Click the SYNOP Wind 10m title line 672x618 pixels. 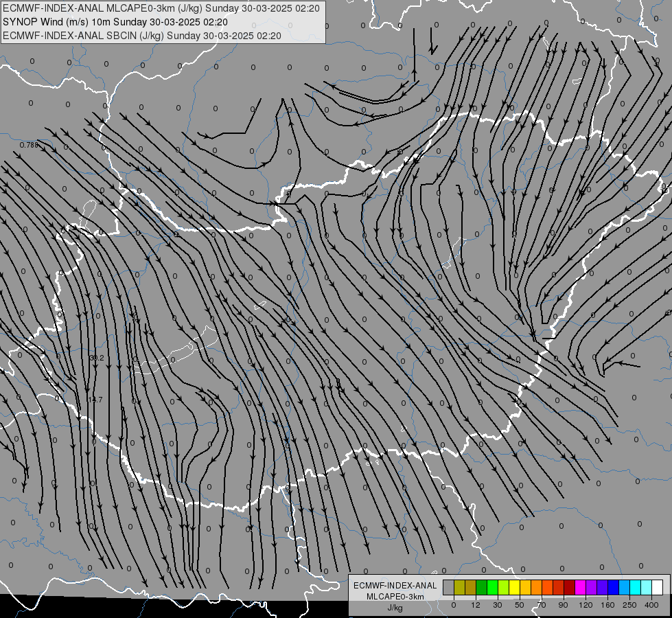pos(115,22)
